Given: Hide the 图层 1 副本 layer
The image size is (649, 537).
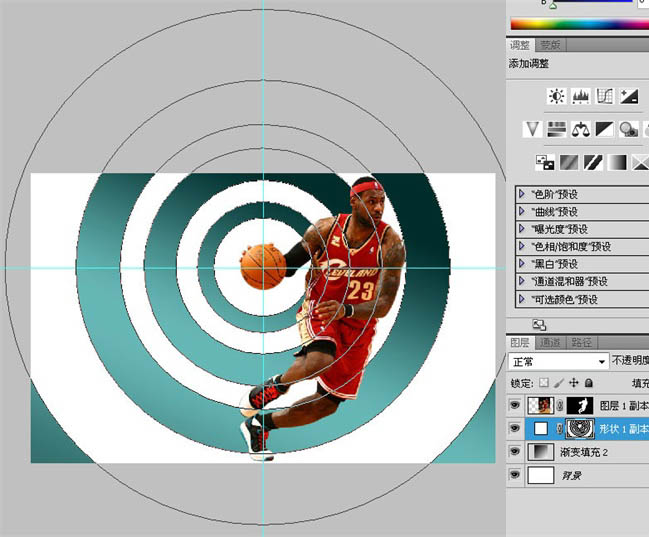Looking at the screenshot, I should pyautogui.click(x=516, y=406).
